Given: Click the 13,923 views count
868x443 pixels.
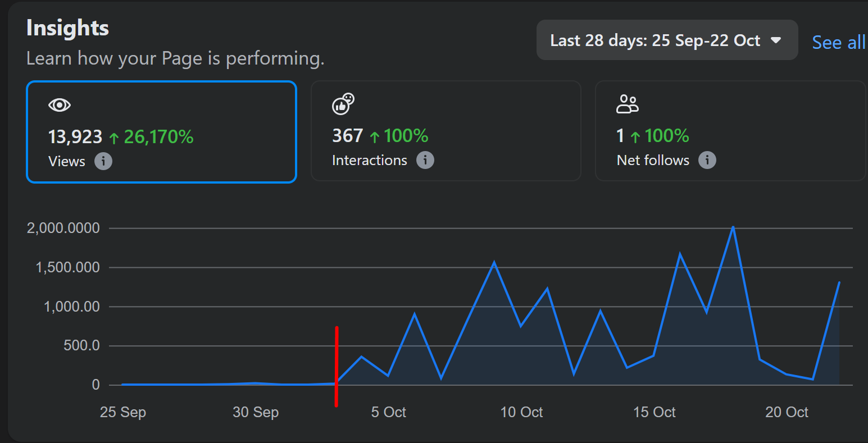Looking at the screenshot, I should point(75,136).
